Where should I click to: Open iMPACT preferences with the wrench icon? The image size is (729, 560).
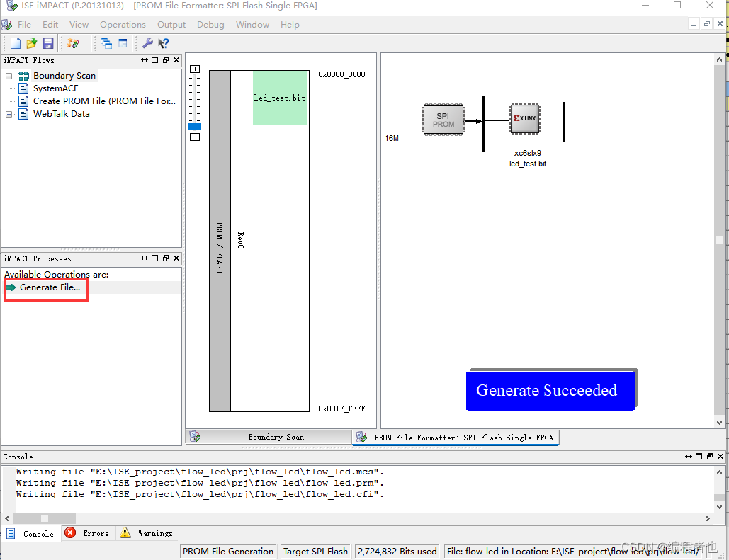[148, 42]
